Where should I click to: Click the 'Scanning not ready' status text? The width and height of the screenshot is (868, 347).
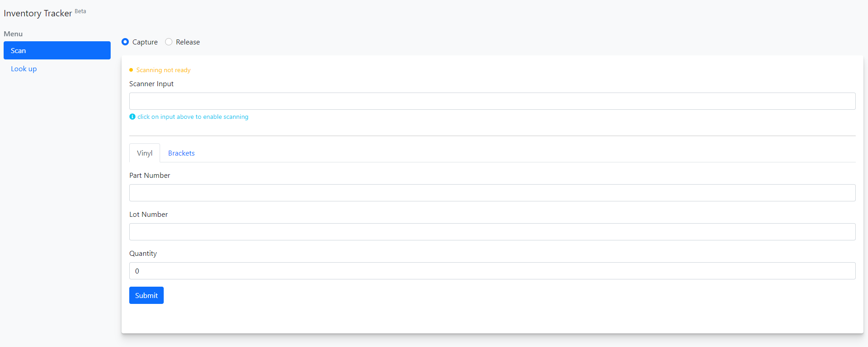[163, 70]
